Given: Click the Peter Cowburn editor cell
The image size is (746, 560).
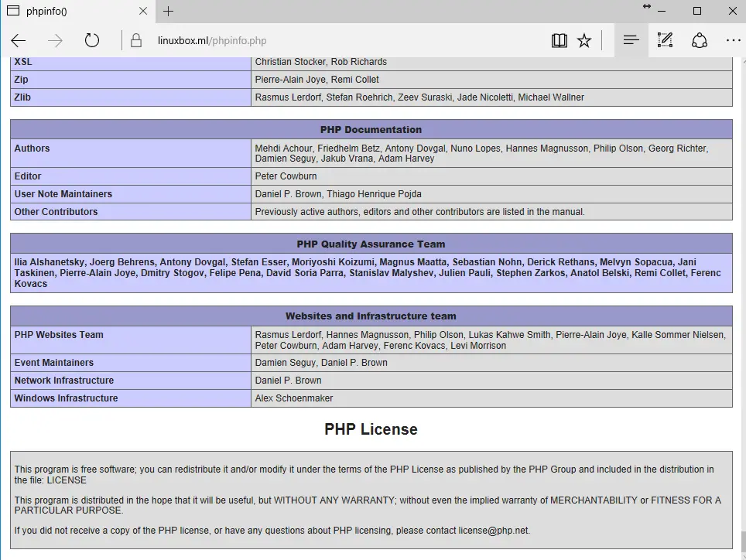Looking at the screenshot, I should click(491, 176).
